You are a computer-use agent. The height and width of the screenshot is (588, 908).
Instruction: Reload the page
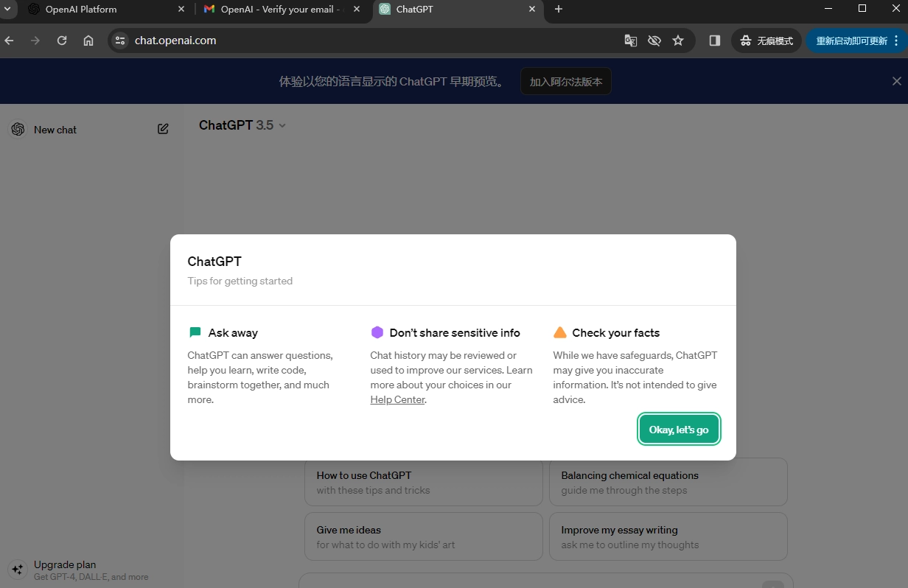(62, 41)
